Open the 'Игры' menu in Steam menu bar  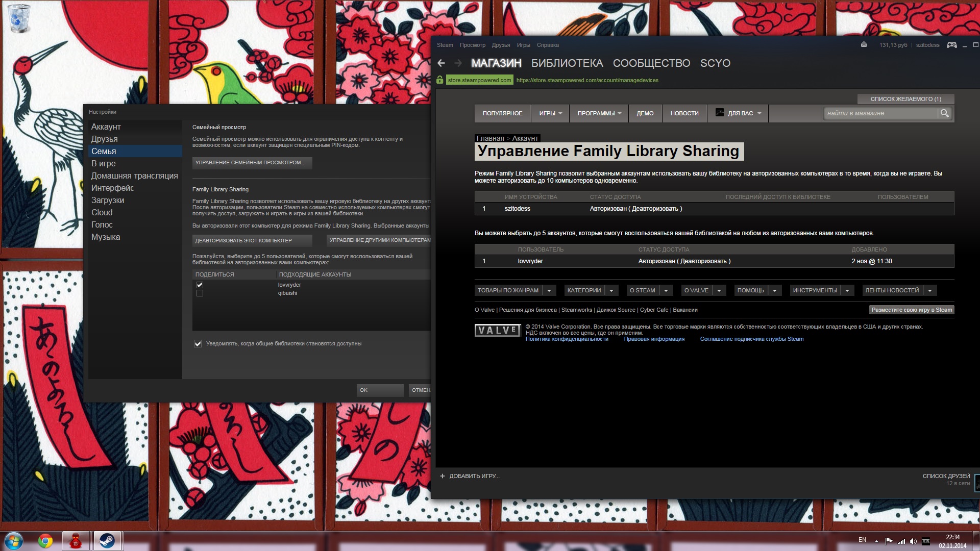523,45
